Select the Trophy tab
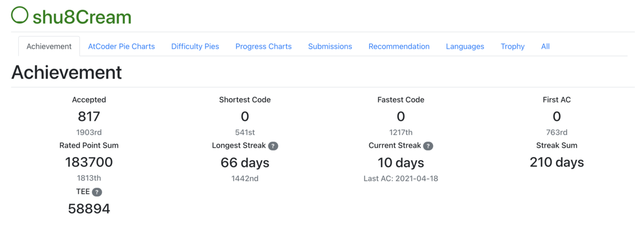The width and height of the screenshot is (644, 233). 513,47
